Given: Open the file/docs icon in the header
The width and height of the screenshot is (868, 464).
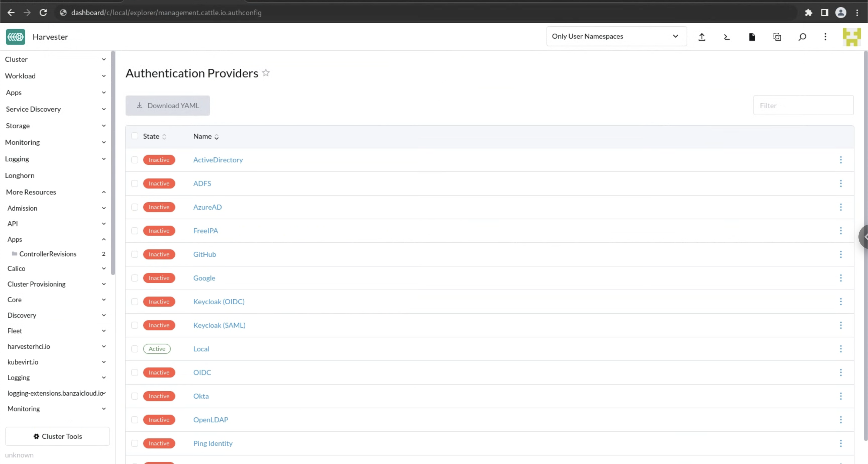Looking at the screenshot, I should coord(752,37).
